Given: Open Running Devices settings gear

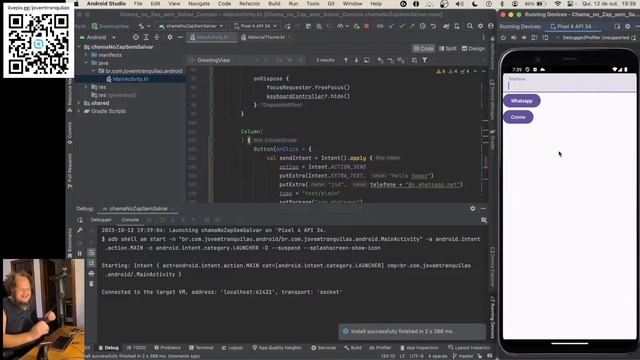Looking at the screenshot, I should 628,26.
